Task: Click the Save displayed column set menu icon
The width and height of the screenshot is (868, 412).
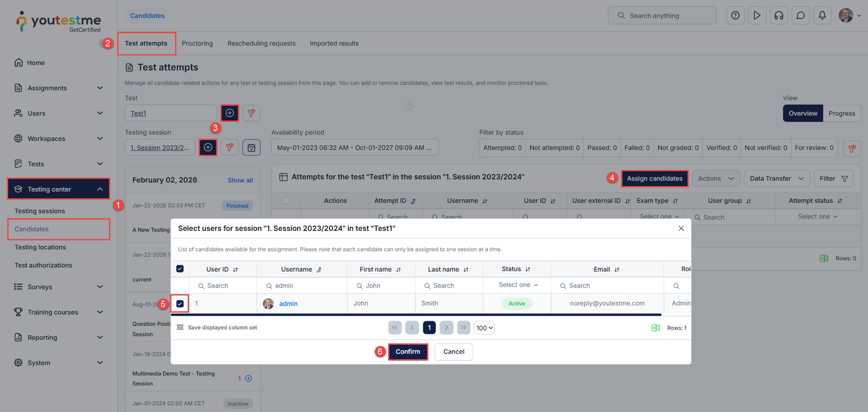Action: pyautogui.click(x=180, y=327)
